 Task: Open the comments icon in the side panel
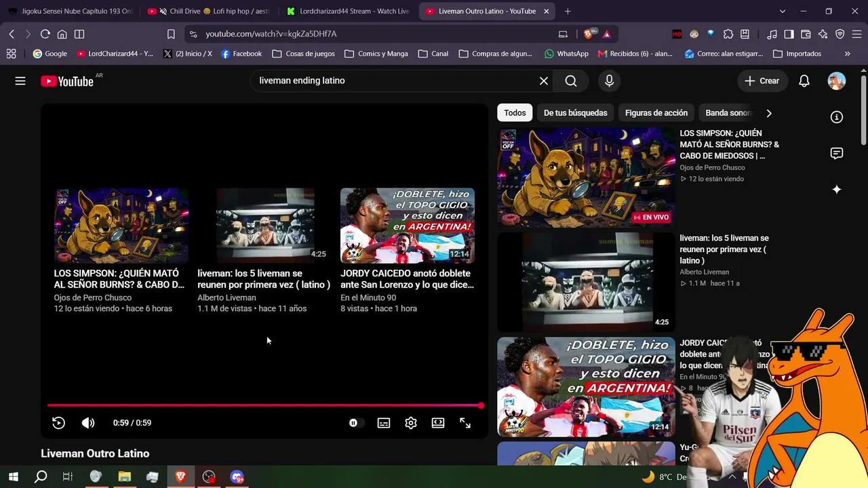coord(837,153)
